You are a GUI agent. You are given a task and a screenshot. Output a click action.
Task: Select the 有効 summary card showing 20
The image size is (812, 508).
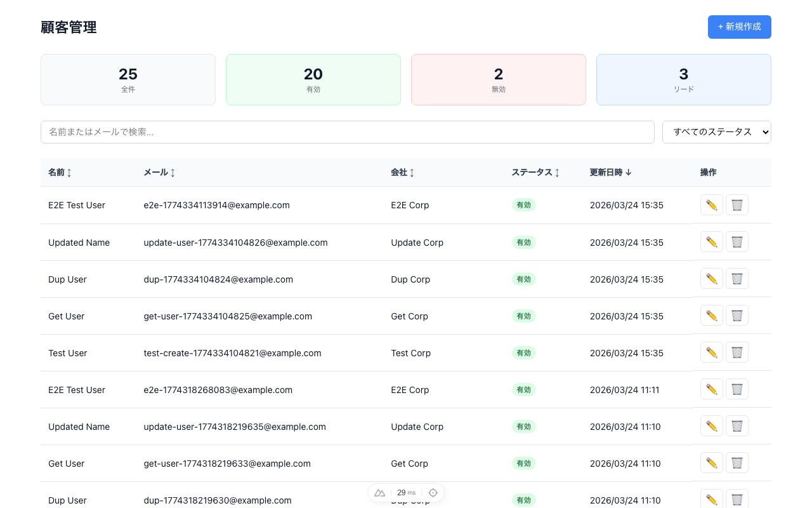point(313,79)
